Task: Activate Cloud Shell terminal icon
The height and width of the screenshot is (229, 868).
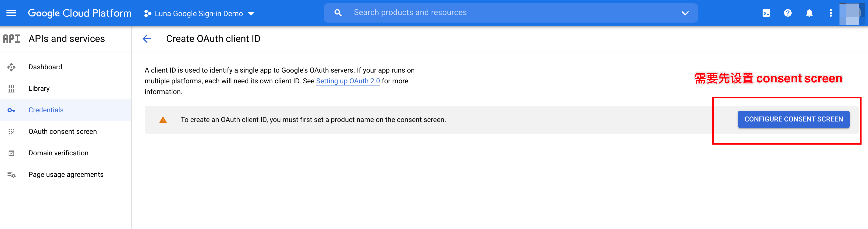Action: pos(766,13)
